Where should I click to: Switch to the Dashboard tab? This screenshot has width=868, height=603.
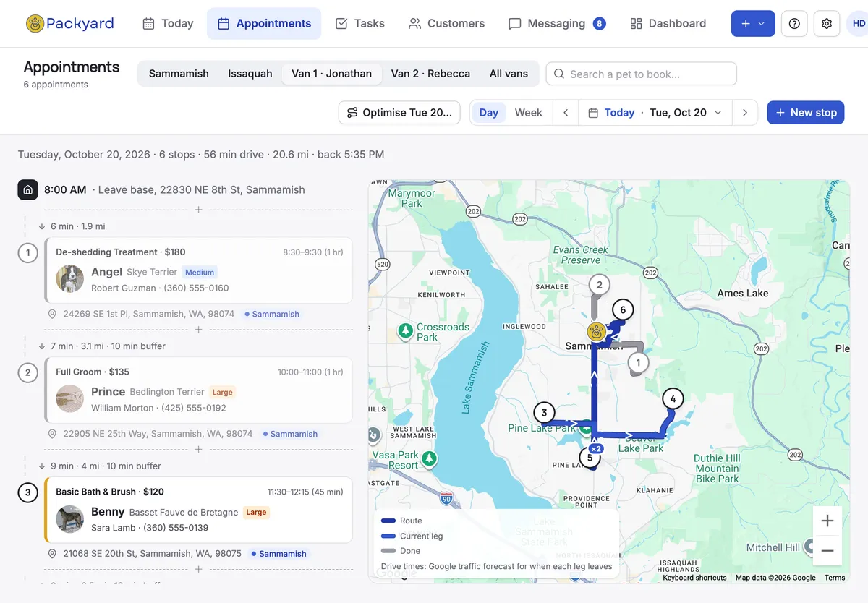(x=668, y=24)
